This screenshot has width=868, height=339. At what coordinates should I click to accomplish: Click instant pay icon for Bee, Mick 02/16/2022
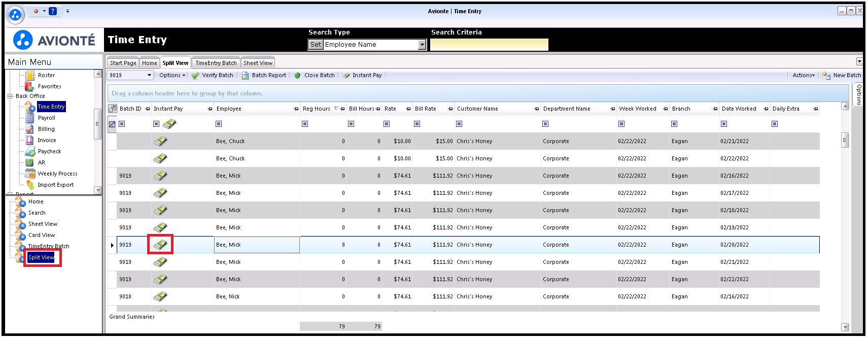(160, 176)
